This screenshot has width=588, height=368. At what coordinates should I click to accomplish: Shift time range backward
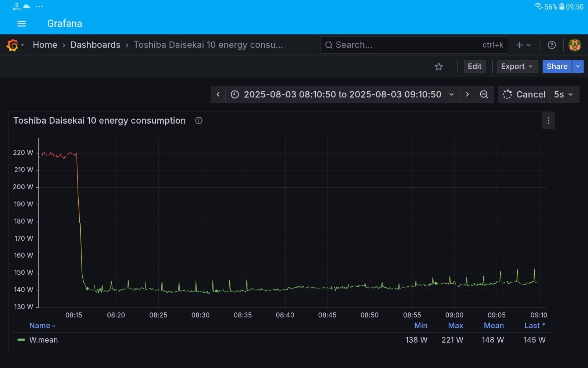[218, 95]
